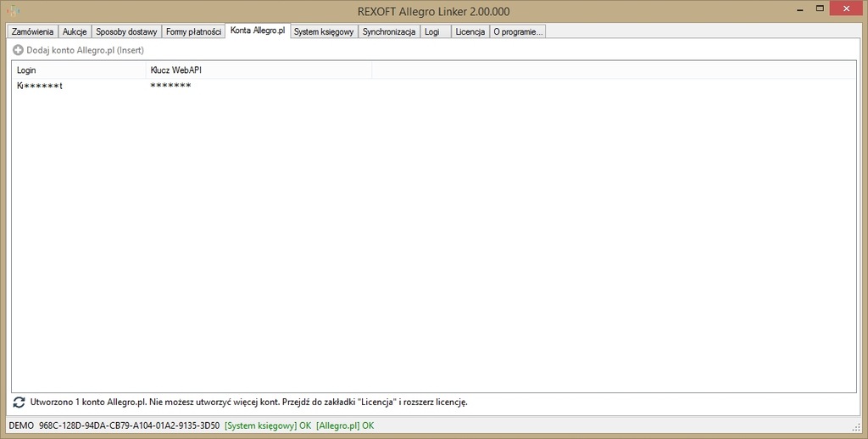This screenshot has height=439, width=868.
Task: Click the [Allegro.pl] OK status
Action: coord(345,425)
